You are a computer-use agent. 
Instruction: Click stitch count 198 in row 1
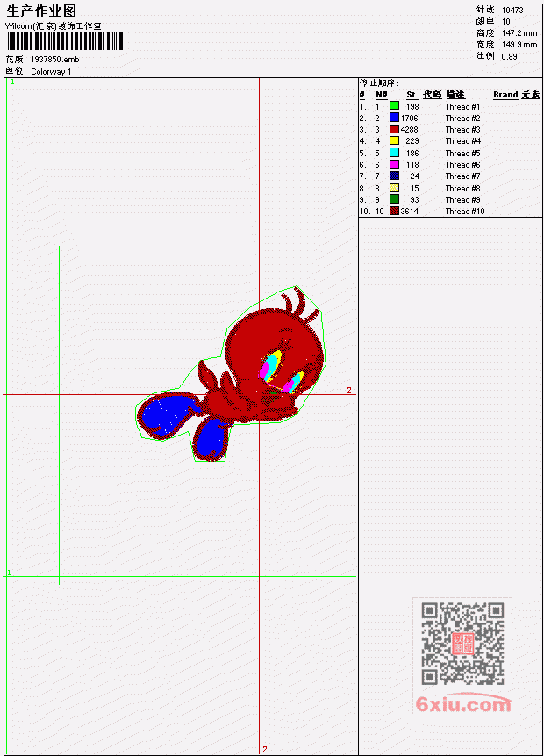click(412, 106)
